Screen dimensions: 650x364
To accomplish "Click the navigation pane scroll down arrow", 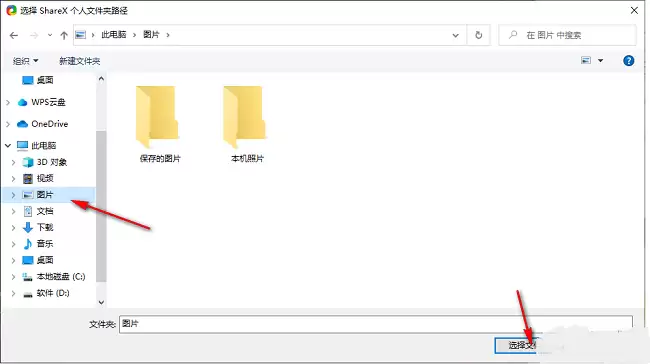I will [x=101, y=302].
